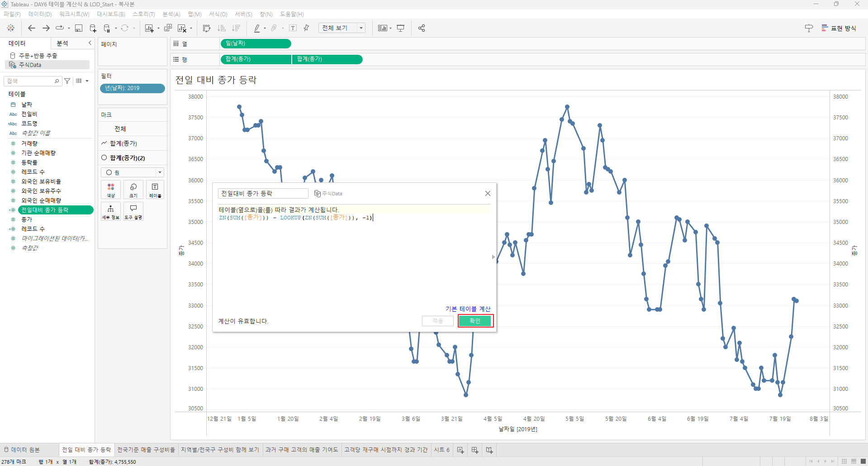Image resolution: width=868 pixels, height=466 pixels.
Task: Start presentation mode icon
Action: (400, 28)
